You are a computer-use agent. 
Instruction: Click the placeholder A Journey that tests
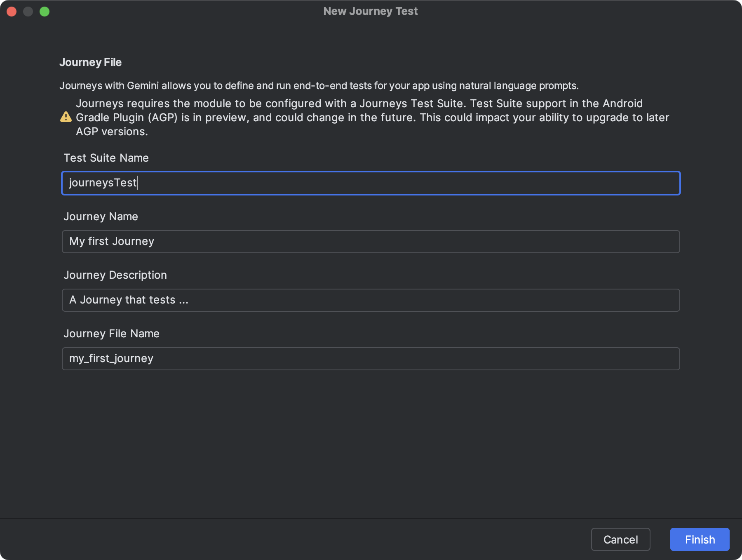pos(128,300)
